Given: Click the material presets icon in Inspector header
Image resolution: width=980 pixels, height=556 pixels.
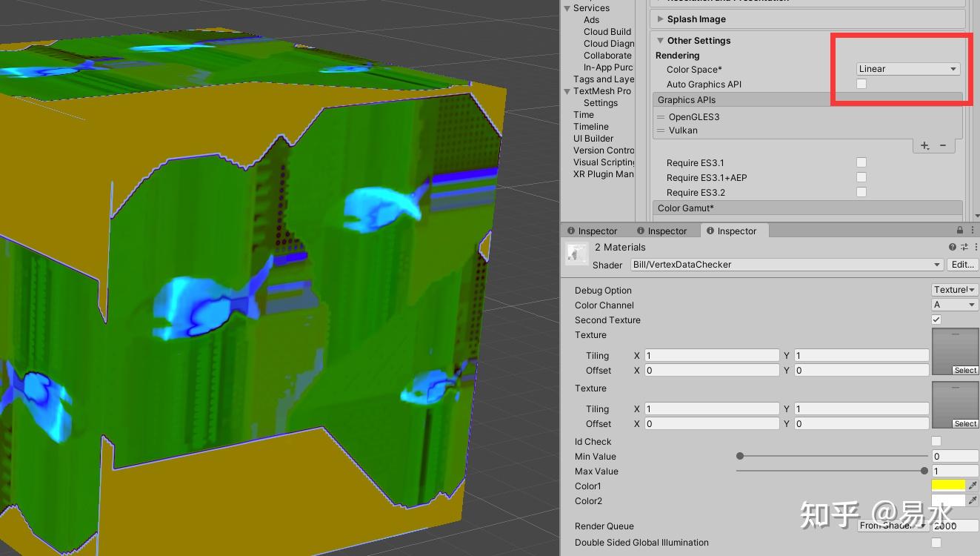Looking at the screenshot, I should click(x=964, y=248).
